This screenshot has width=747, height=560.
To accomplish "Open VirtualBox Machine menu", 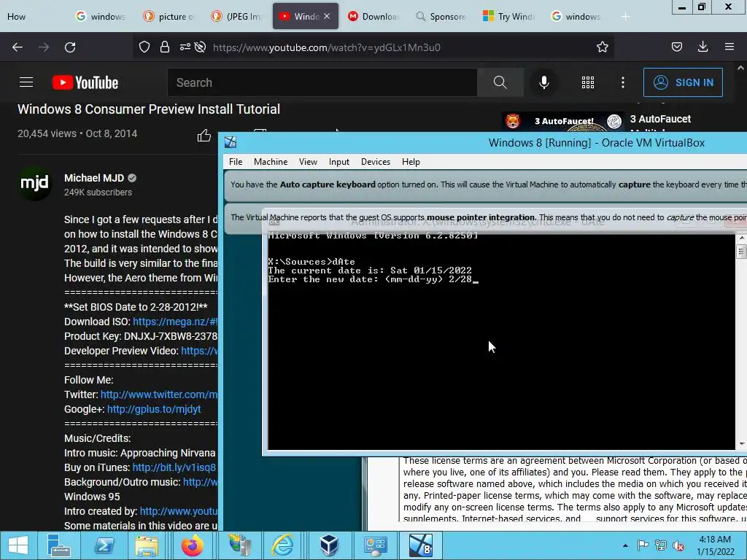I will [271, 162].
